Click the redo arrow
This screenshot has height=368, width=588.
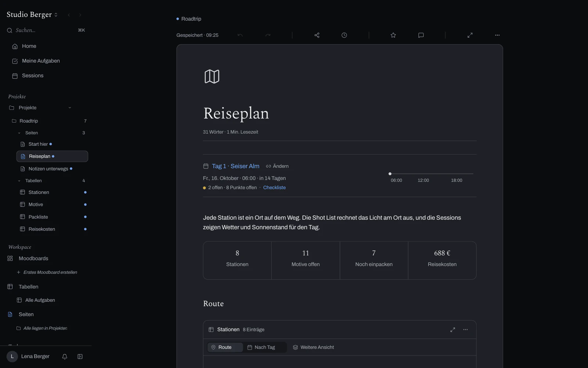coord(268,35)
